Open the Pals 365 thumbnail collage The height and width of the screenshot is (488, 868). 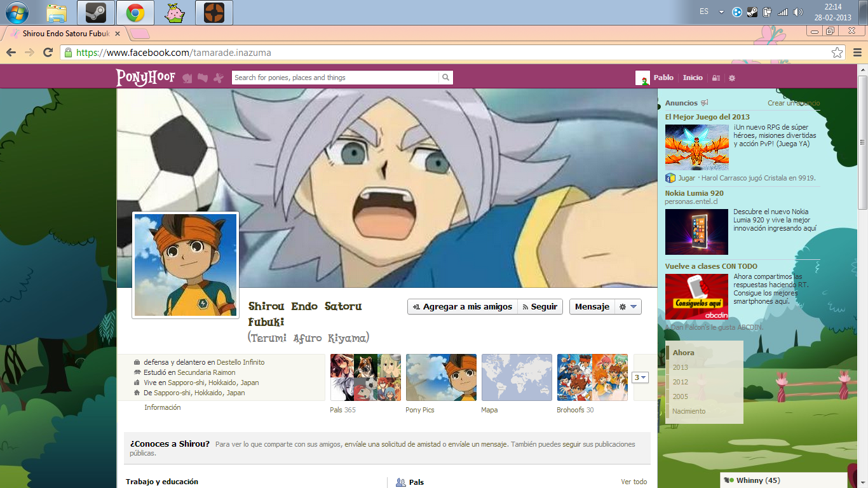coord(365,377)
